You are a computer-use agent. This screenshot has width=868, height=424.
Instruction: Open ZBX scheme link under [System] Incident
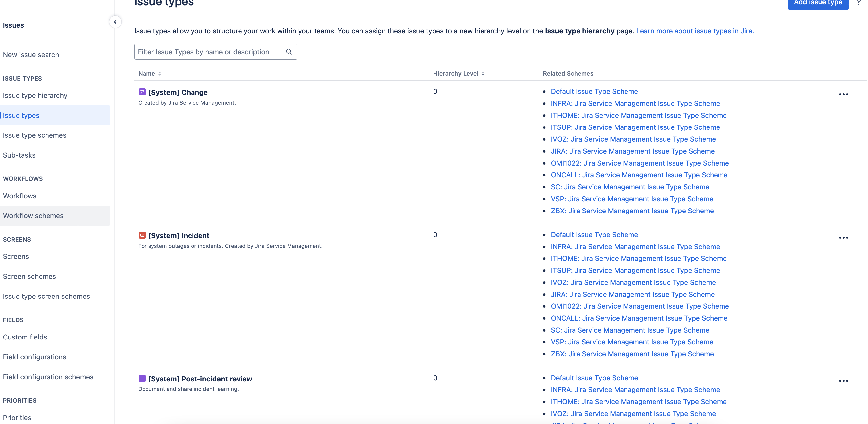point(632,354)
